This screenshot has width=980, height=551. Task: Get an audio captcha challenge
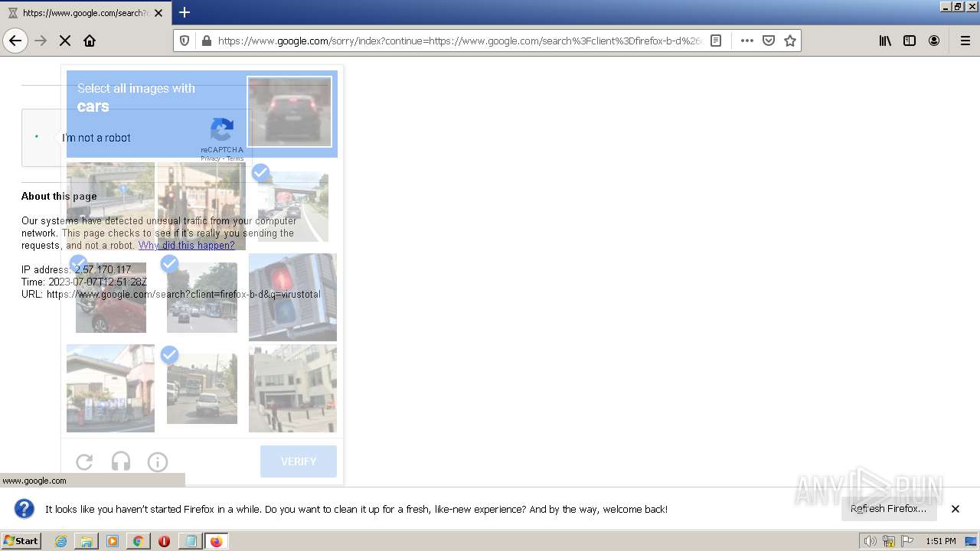121,461
